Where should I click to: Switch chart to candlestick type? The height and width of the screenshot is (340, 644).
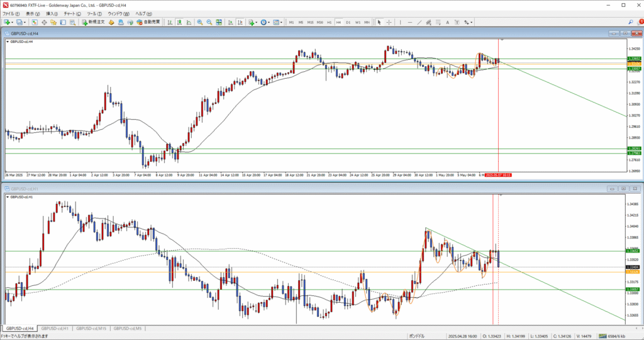179,22
